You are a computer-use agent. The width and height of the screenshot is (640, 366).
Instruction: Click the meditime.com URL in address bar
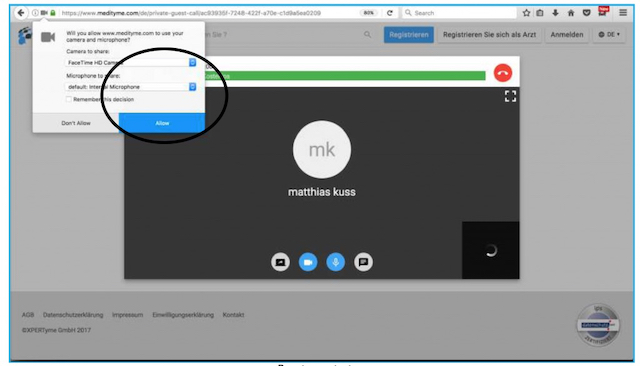191,13
